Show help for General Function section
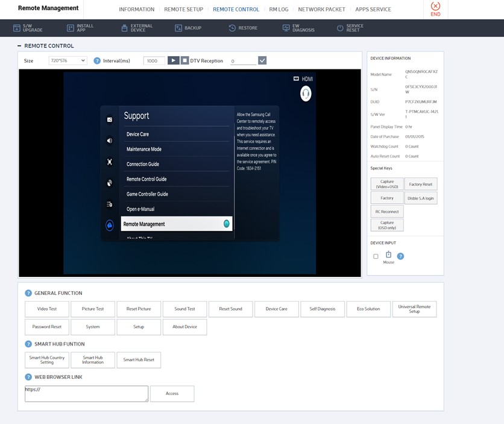This screenshot has height=424, width=504. (28, 293)
